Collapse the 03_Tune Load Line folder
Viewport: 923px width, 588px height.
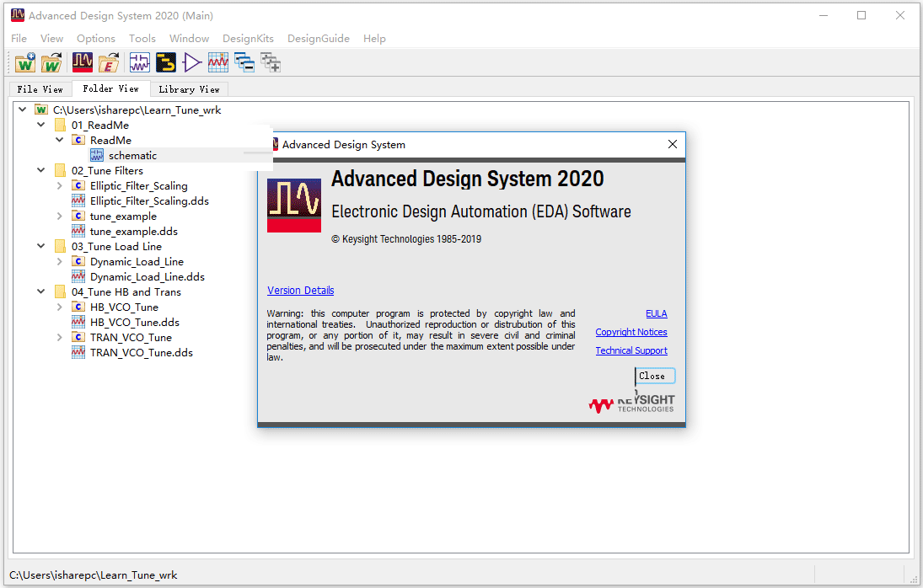(41, 247)
